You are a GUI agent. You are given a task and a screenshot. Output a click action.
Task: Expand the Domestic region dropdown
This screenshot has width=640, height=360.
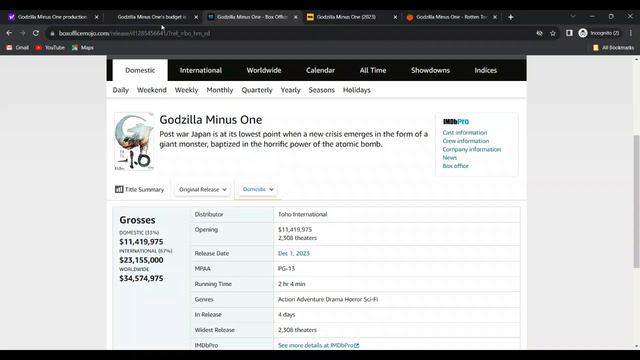258,189
